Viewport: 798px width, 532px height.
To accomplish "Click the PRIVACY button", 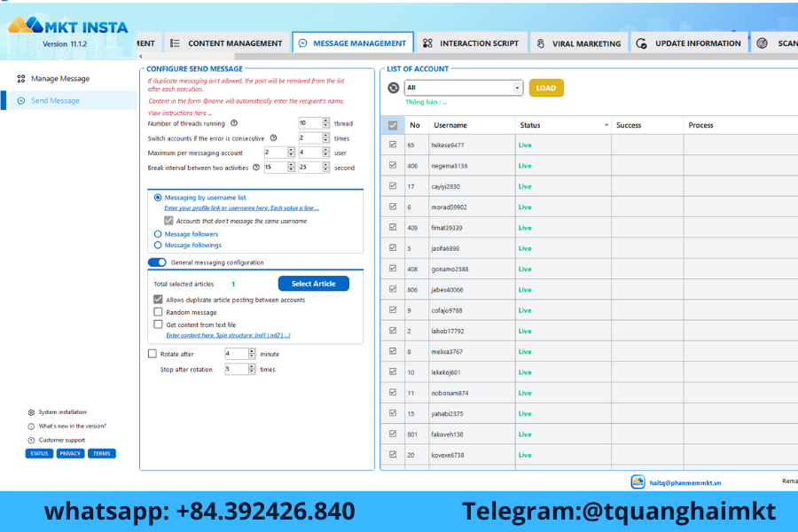I will (x=70, y=454).
